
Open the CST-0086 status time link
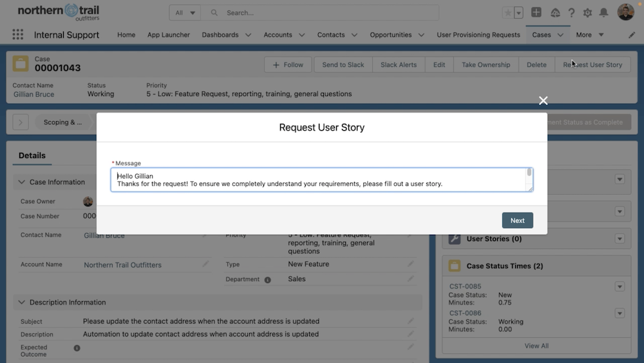tap(465, 313)
